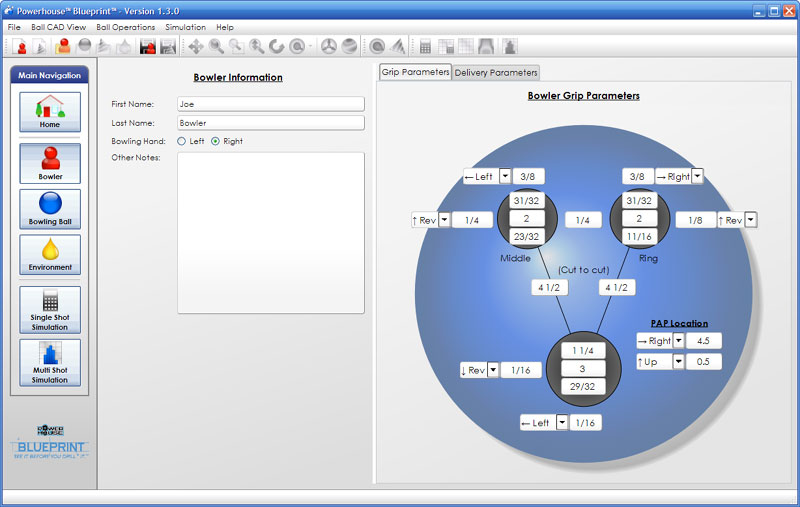
Task: Click middle-to-thumb span 4 1/2 field
Action: tap(549, 287)
